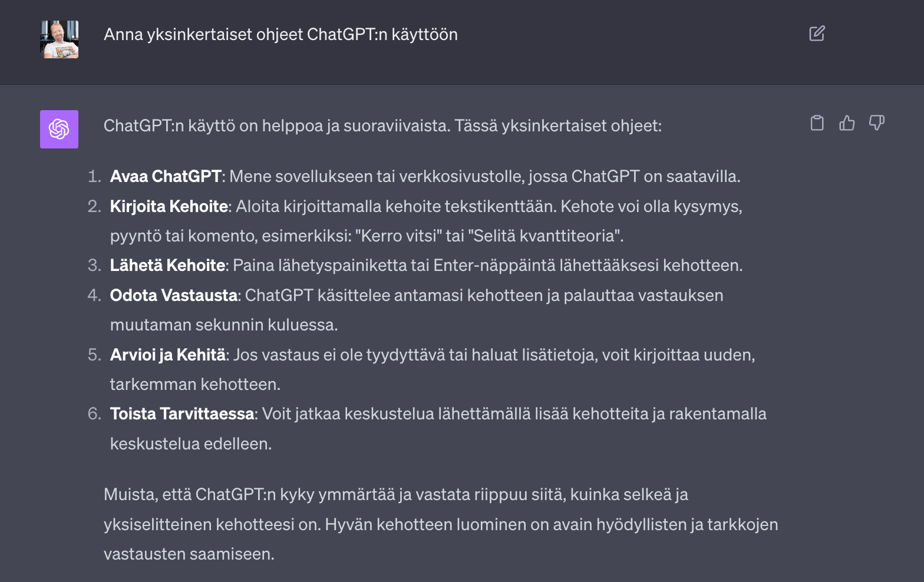Click the bolded text 'Avaa ChatGPT'
This screenshot has width=924, height=582.
point(166,176)
